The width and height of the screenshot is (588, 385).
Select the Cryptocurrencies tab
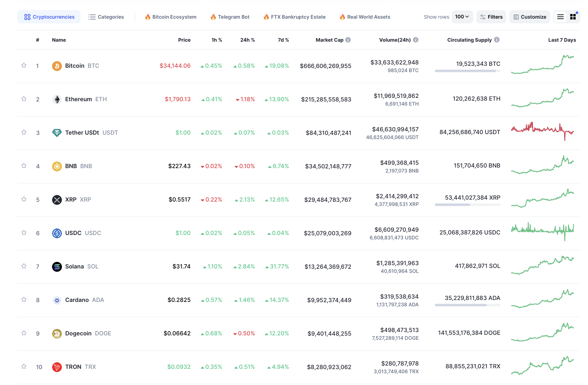pyautogui.click(x=49, y=17)
